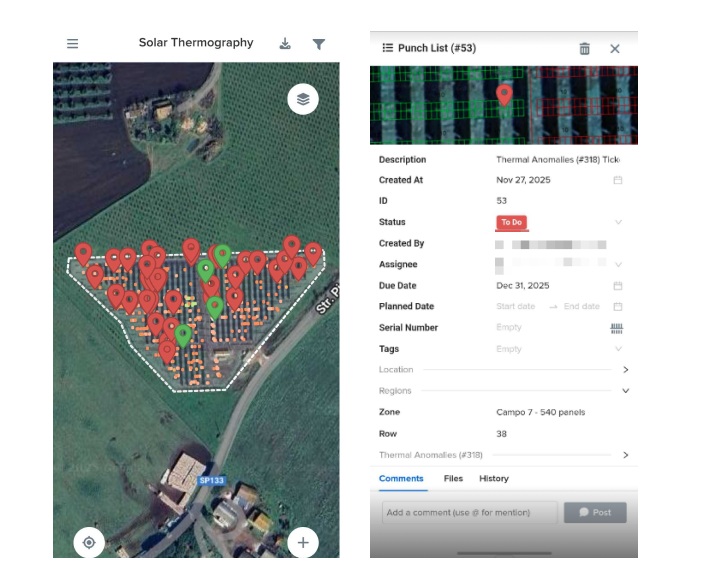Collapse the Regions section
The width and height of the screenshot is (709, 586).
point(625,391)
